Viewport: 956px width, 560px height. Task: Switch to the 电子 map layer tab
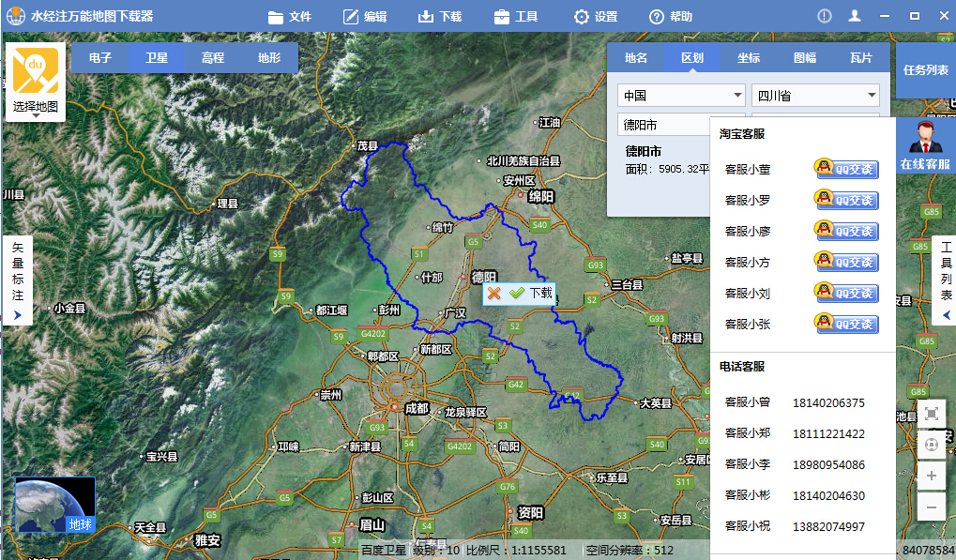pyautogui.click(x=100, y=58)
